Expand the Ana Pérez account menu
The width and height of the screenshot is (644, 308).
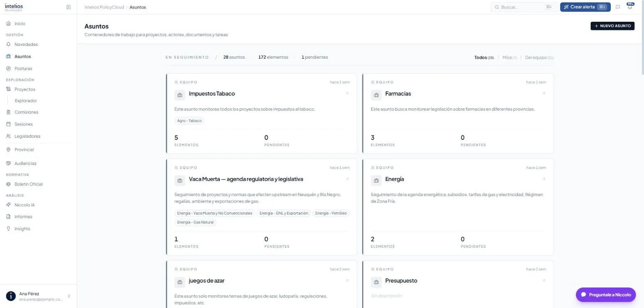(x=38, y=296)
